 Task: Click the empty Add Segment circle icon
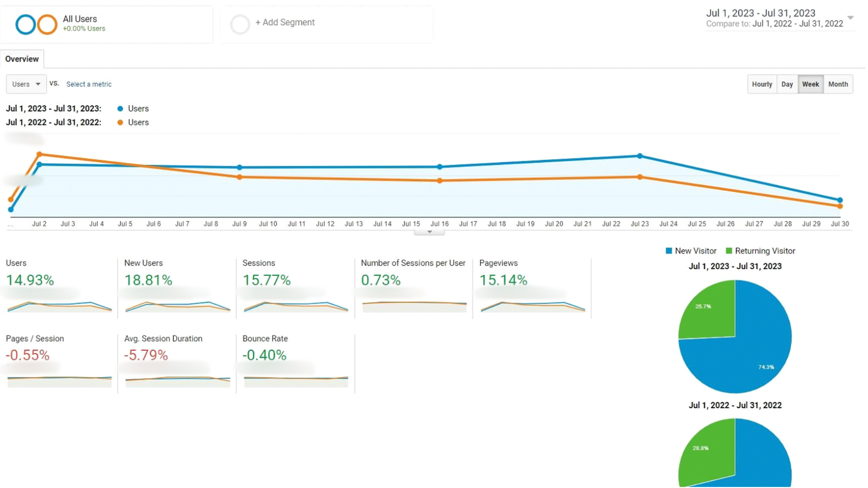click(x=240, y=24)
